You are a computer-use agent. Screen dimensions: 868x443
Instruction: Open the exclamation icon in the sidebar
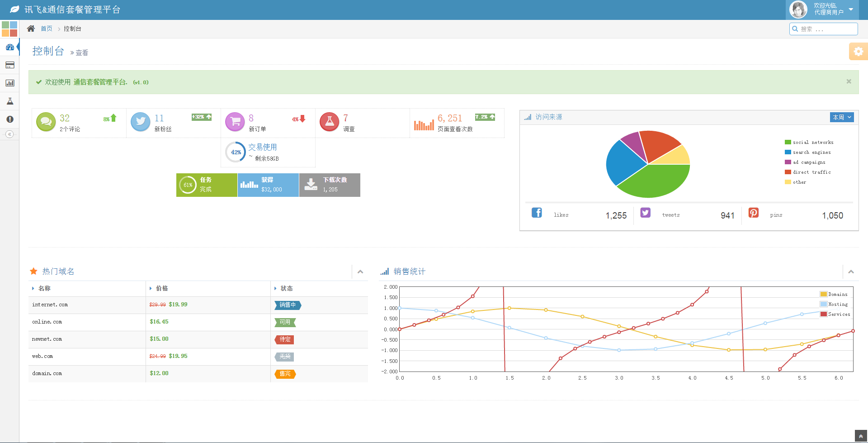[9, 119]
